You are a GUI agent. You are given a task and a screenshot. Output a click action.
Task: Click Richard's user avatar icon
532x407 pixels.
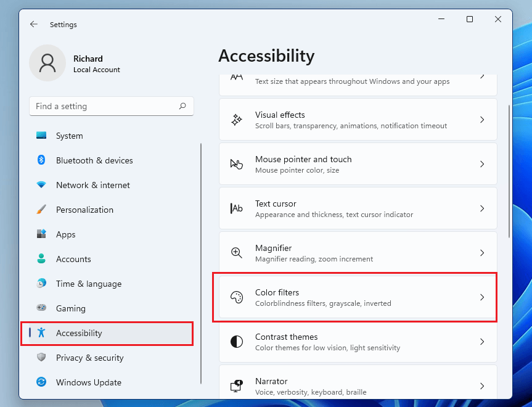point(47,63)
